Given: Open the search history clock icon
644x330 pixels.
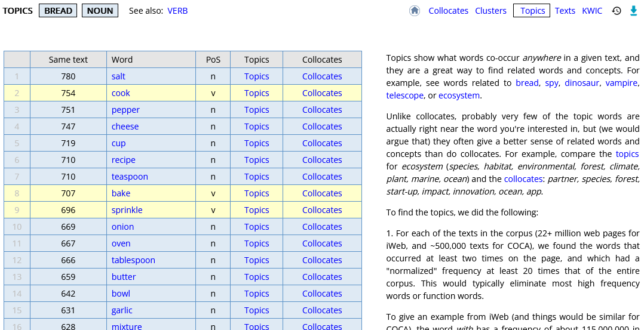Looking at the screenshot, I should click(x=617, y=11).
